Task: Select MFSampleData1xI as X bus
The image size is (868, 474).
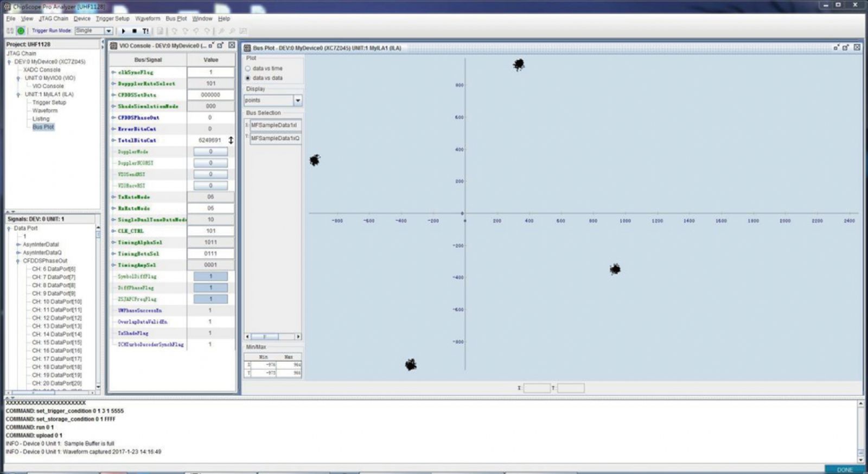Action: 275,125
